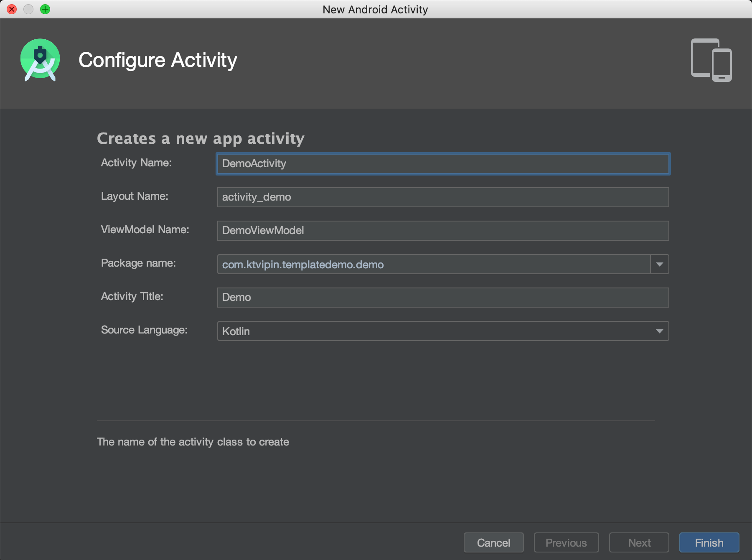Click the green zoom window button
This screenshot has width=752, height=560.
pyautogui.click(x=45, y=9)
